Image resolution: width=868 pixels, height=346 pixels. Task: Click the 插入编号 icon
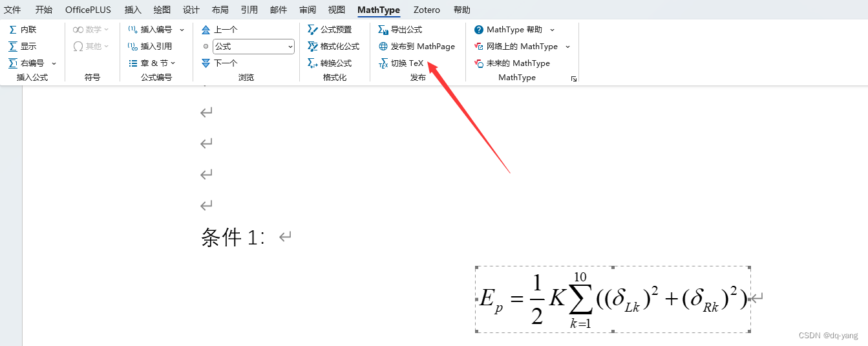[132, 30]
